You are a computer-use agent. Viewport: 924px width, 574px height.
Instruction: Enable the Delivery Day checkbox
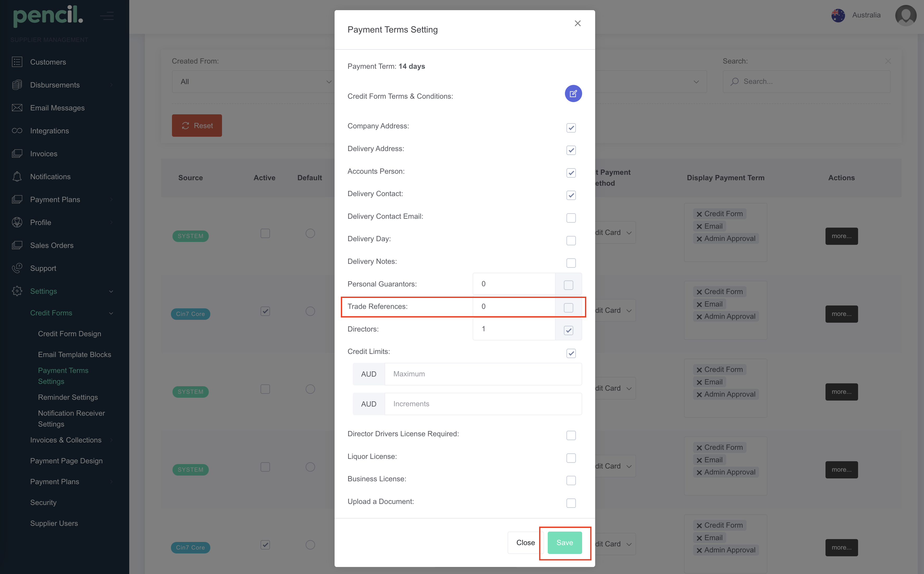(x=571, y=241)
